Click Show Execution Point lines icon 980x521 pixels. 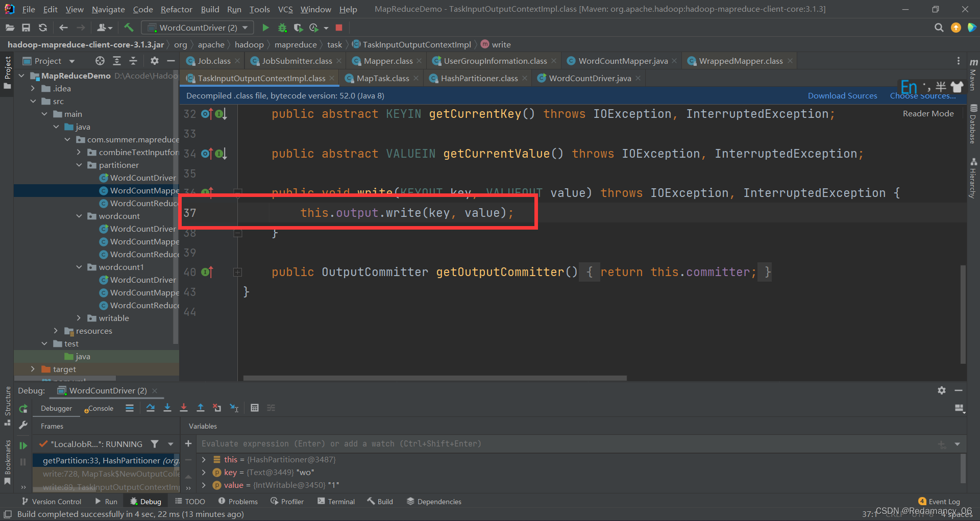(x=130, y=408)
